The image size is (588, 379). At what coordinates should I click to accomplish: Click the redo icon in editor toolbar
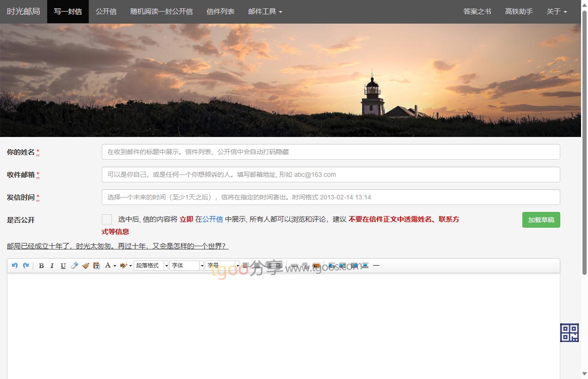tap(26, 266)
